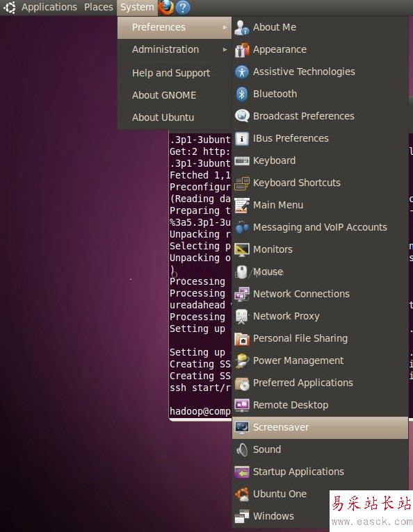Viewport: 413px width, 532px height.
Task: Click the Windows preferences icon
Action: [x=242, y=517]
